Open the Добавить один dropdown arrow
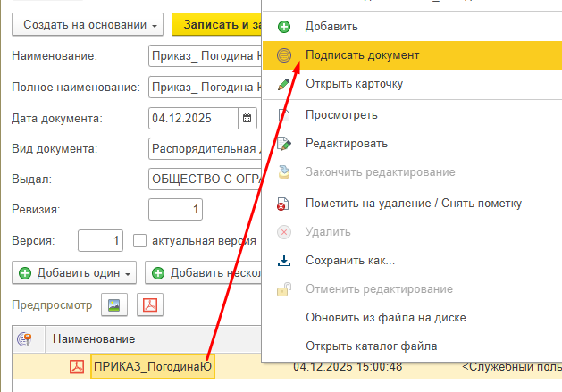Viewport: 562px width, 392px height. coord(130,273)
